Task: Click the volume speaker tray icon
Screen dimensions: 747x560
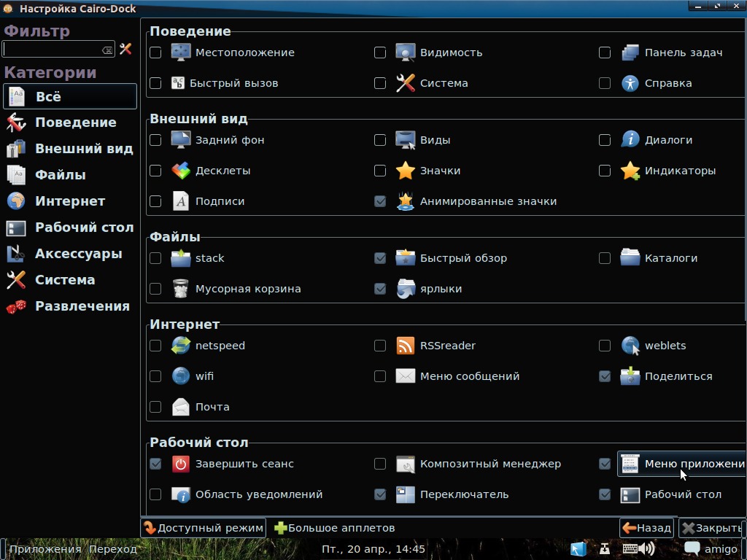Action: point(646,549)
